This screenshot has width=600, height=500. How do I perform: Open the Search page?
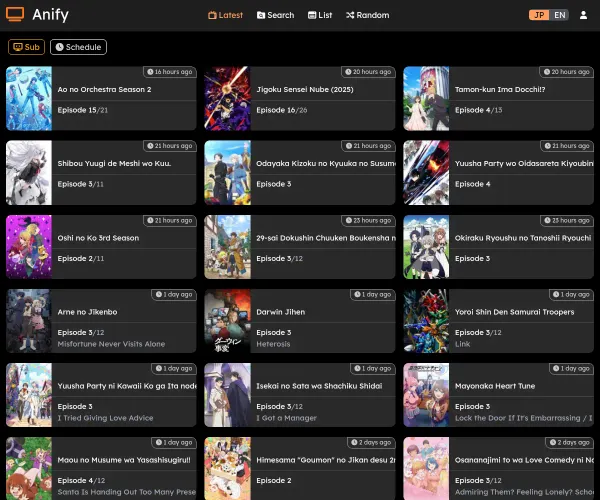[275, 15]
